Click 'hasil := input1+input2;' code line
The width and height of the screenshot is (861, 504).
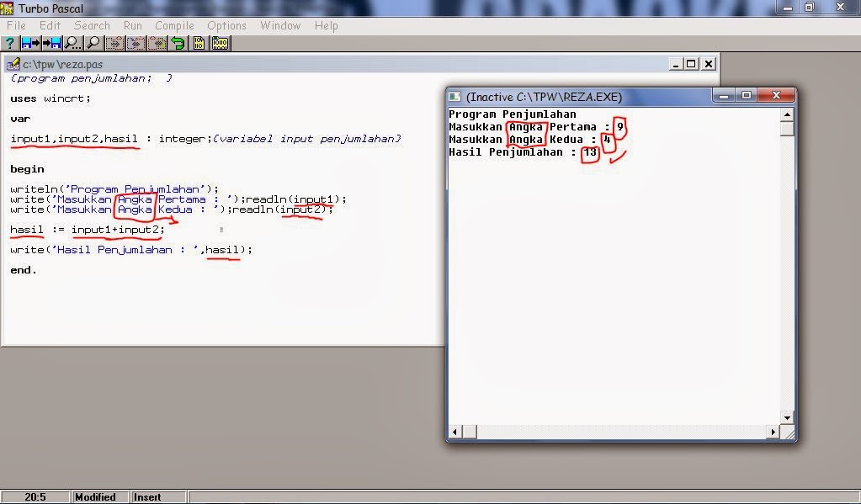click(x=87, y=230)
